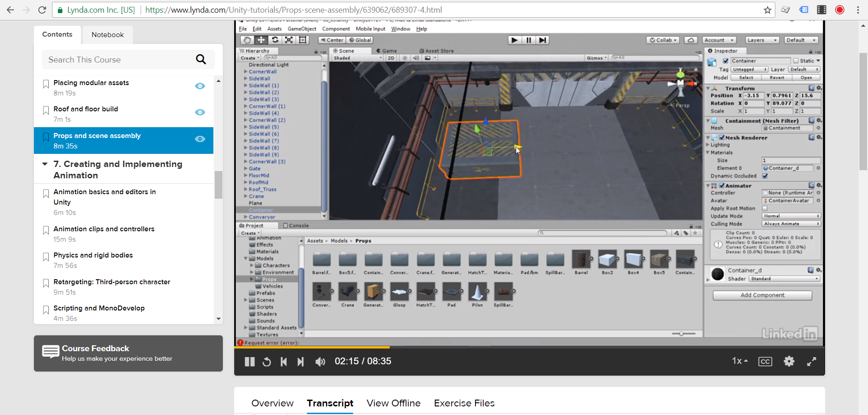This screenshot has width=868, height=415.
Task: Click the Add Component button
Action: [x=763, y=295]
